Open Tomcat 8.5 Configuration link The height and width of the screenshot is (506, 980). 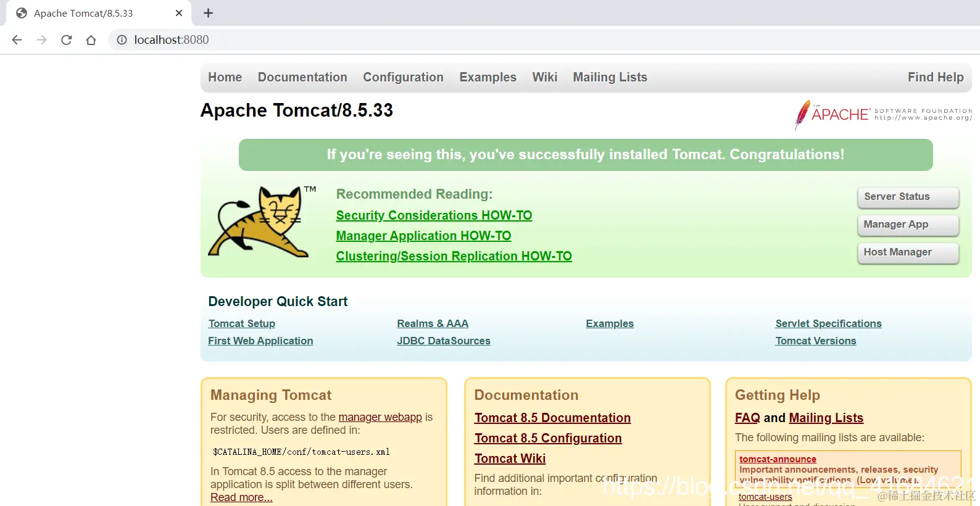(548, 438)
